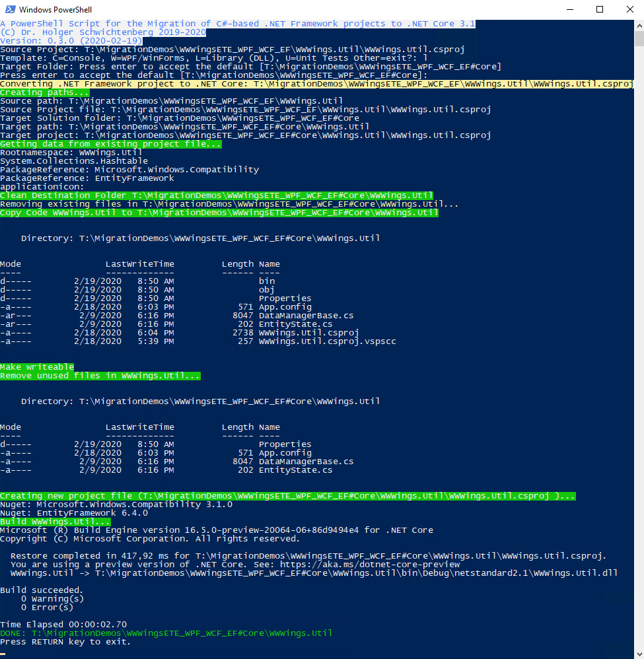Click the 'Time Elapsed 00:00:02.70' line
Image resolution: width=644 pixels, height=659 pixels.
63,625
